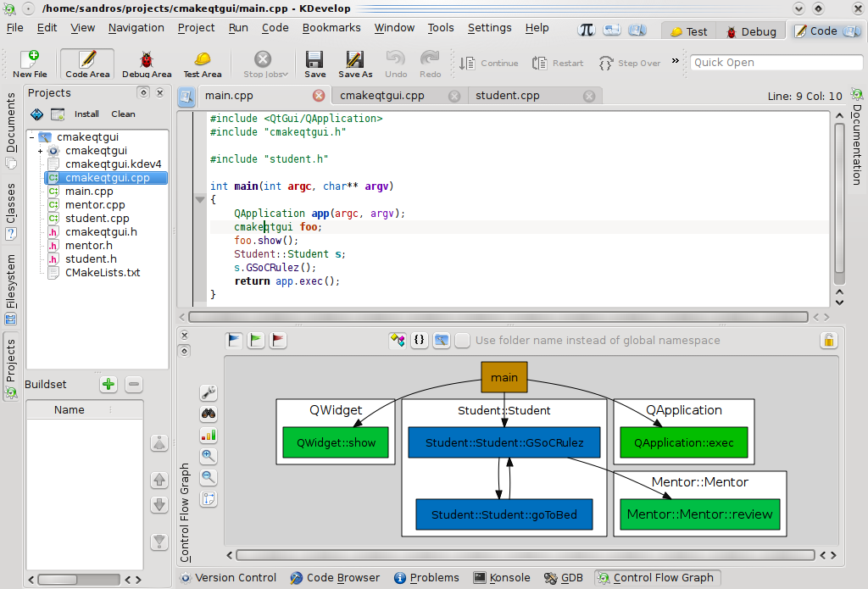Click the bar-chart icon in the graph sidebar
This screenshot has width=868, height=589.
click(209, 435)
